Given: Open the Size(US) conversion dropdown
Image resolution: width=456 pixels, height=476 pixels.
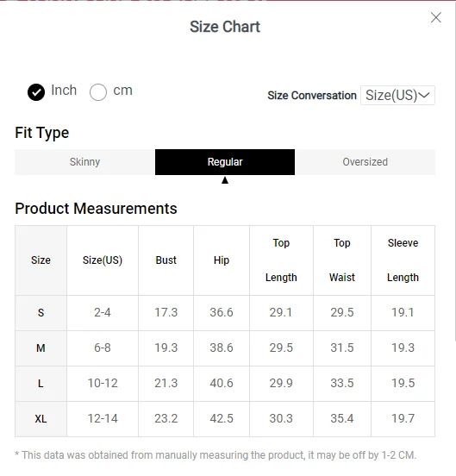Looking at the screenshot, I should point(397,96).
